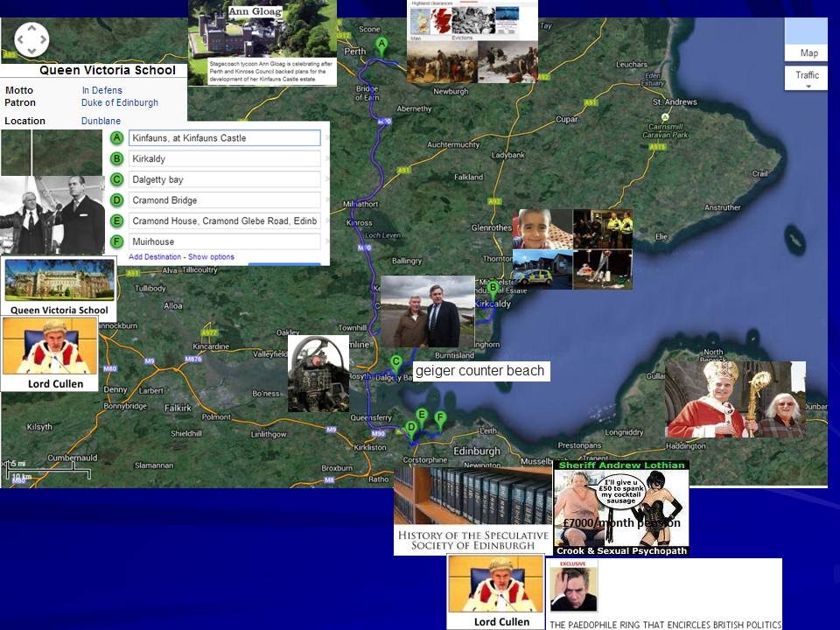Open the Duke of Edinburgh link

pos(120,102)
